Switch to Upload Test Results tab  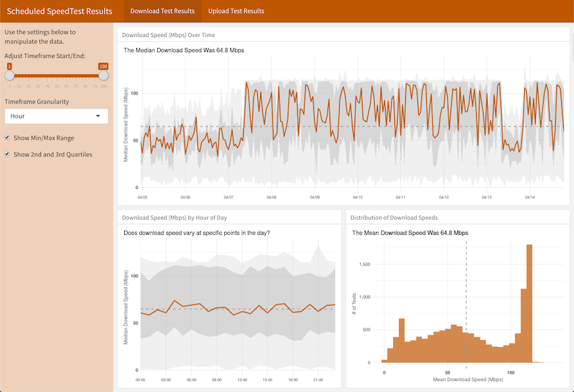click(x=236, y=11)
